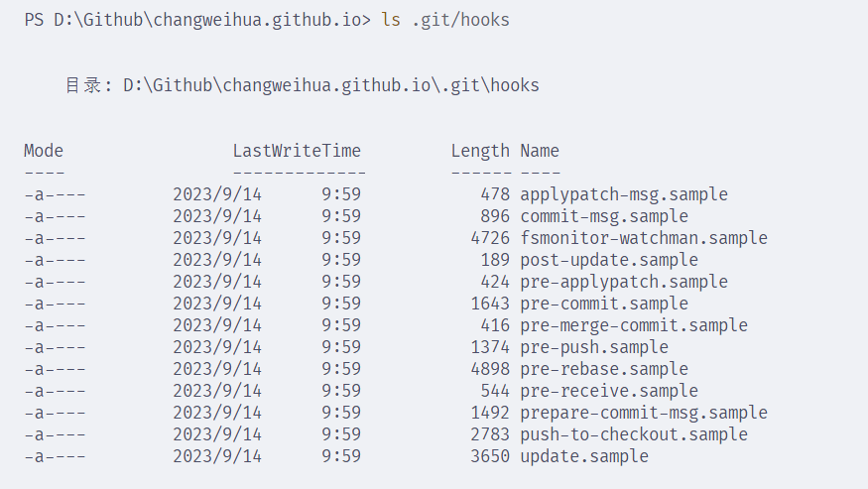The image size is (868, 489).
Task: Click the update.sample file name
Action: click(x=583, y=456)
